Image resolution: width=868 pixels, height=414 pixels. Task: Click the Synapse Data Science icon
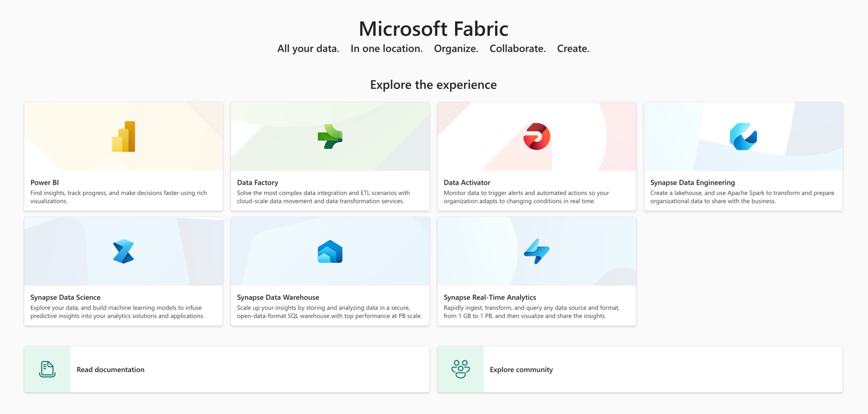[x=123, y=251]
